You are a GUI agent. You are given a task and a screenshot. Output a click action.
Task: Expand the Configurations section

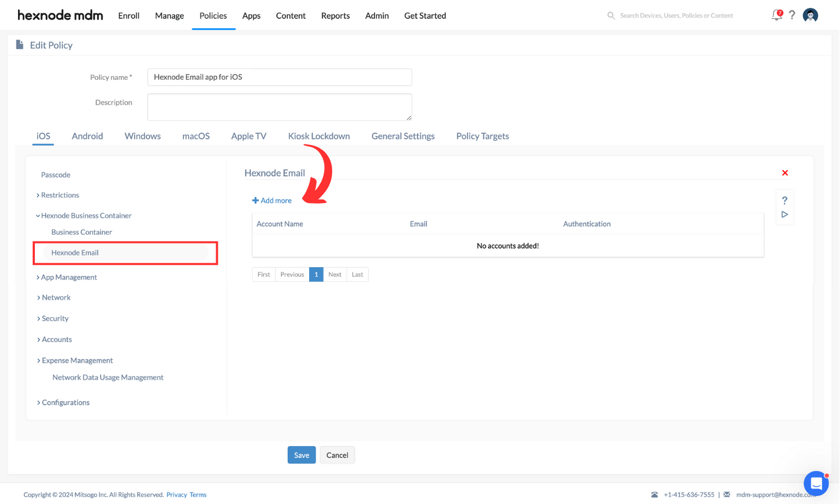[63, 403]
